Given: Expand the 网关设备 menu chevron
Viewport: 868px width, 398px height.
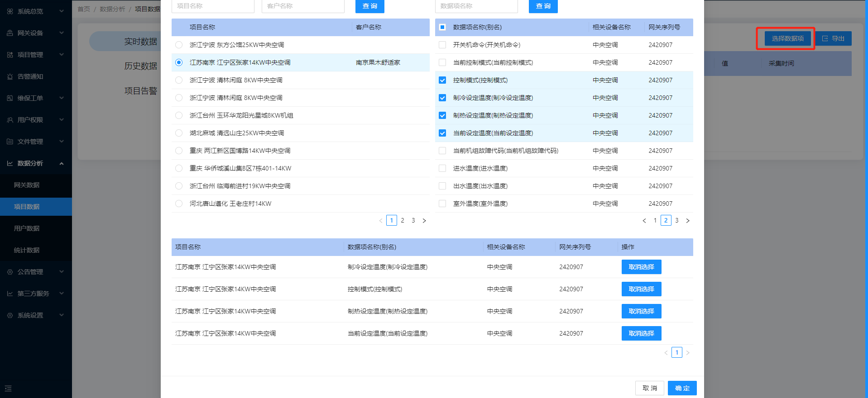Looking at the screenshot, I should (x=62, y=33).
